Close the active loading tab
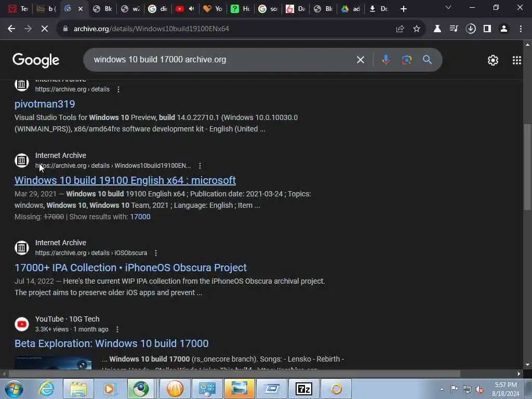 pyautogui.click(x=81, y=9)
